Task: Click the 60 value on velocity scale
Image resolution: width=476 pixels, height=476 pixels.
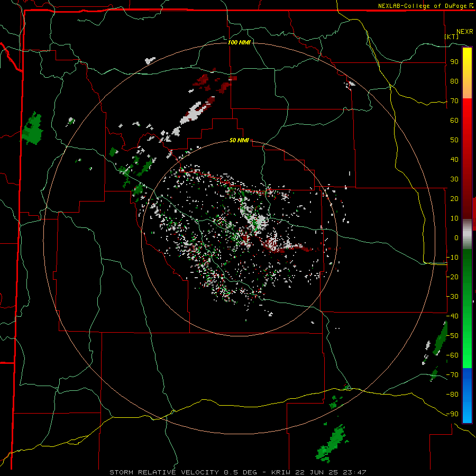Action: [x=454, y=120]
